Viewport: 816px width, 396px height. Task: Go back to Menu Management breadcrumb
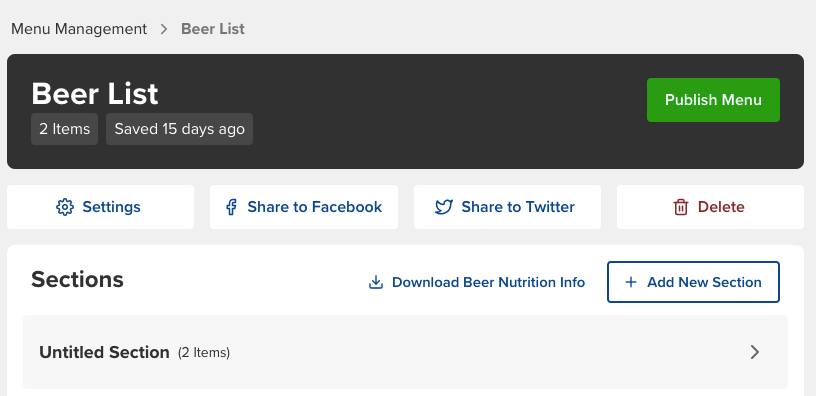pos(79,29)
